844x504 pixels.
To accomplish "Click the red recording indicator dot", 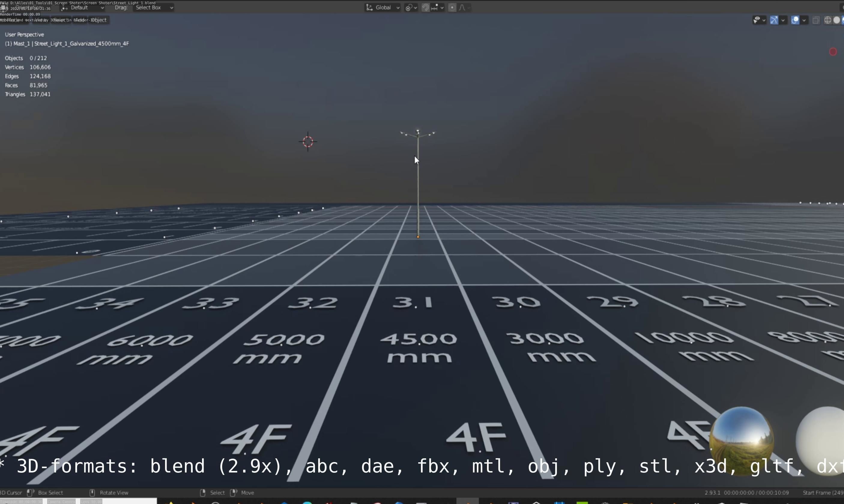I will (x=833, y=52).
